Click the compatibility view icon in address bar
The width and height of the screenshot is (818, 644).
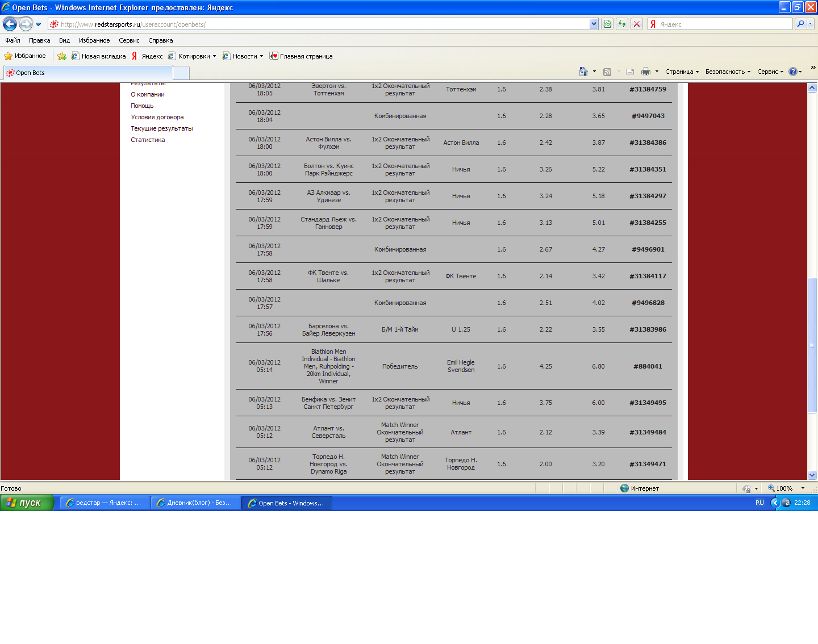[x=607, y=24]
